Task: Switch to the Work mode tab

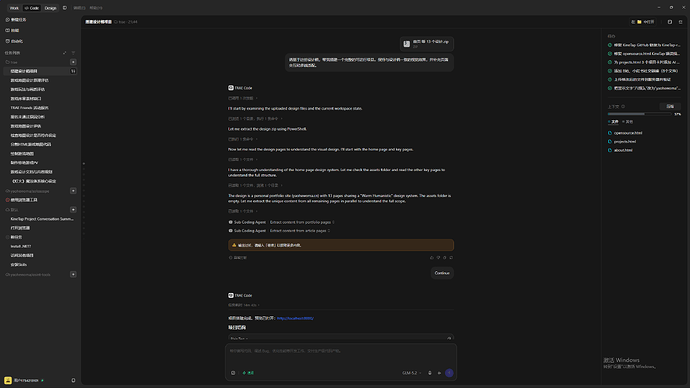Action: click(x=14, y=8)
